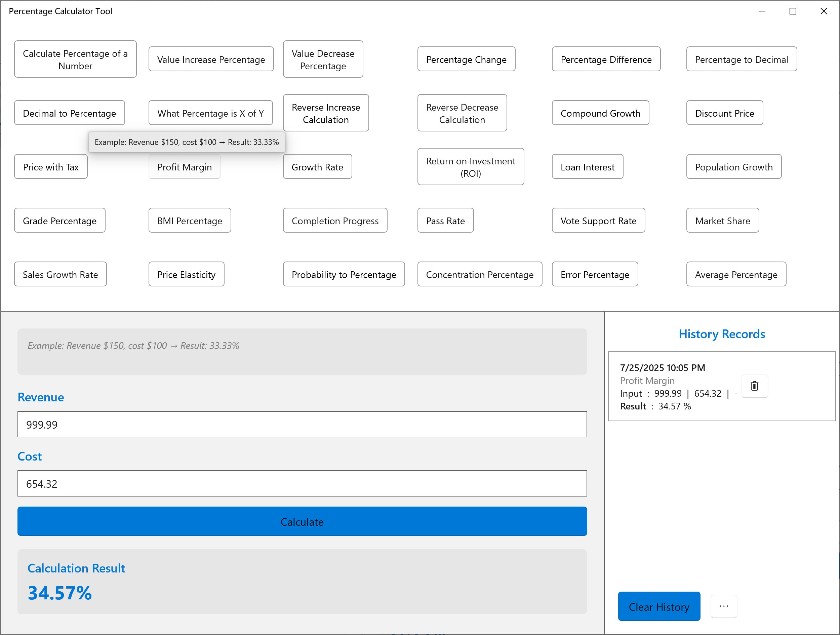The height and width of the screenshot is (635, 840).
Task: Open the more options ellipsis button
Action: pyautogui.click(x=723, y=606)
